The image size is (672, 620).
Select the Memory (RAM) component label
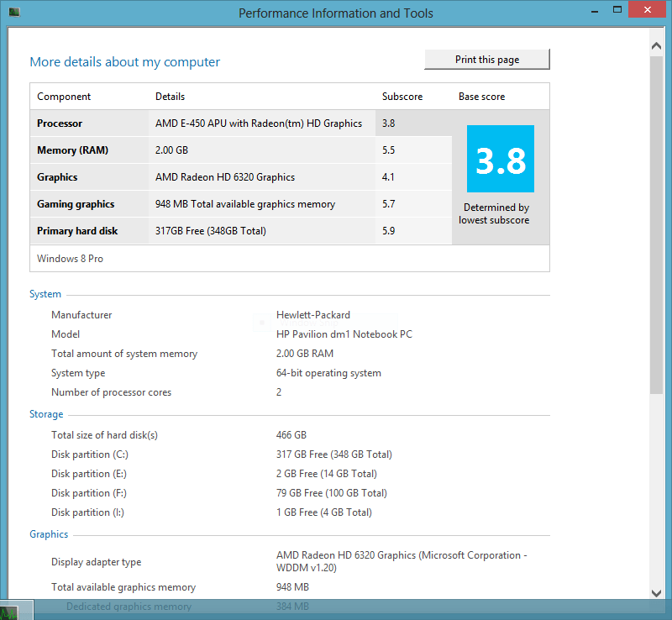click(72, 150)
